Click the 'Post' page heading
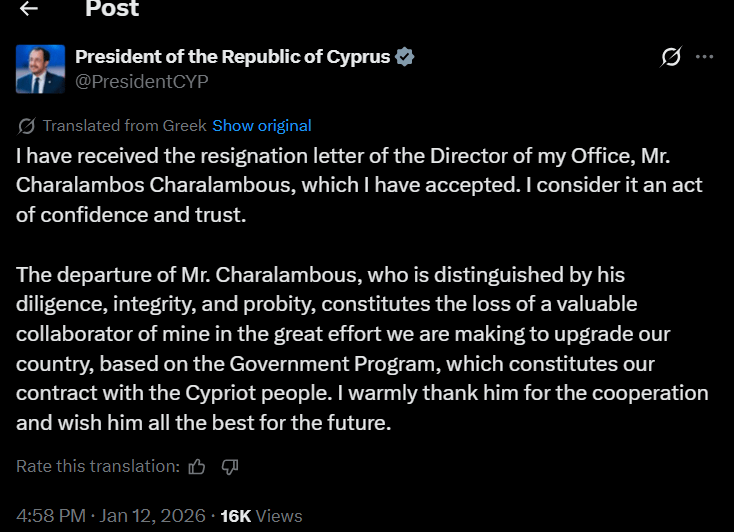Screen dimensions: 734x532 click(x=112, y=10)
